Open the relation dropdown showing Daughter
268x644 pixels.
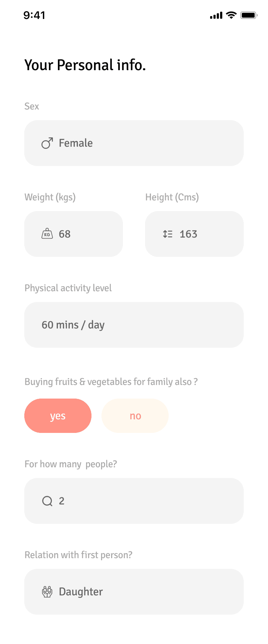tap(134, 592)
